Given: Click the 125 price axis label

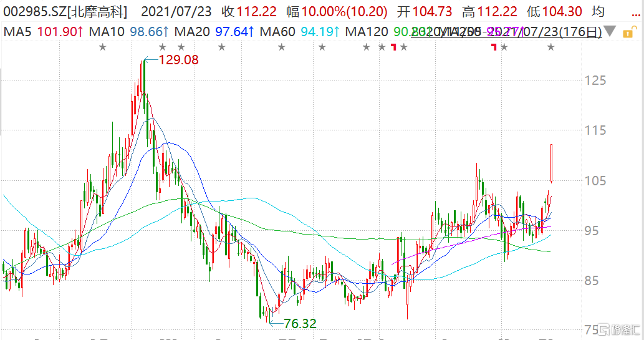Looking at the screenshot, I should click(x=595, y=80).
